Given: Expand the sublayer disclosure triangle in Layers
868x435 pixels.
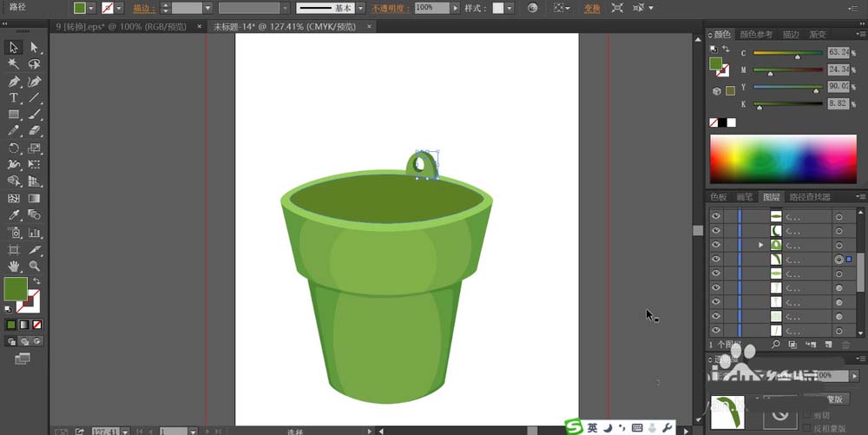Looking at the screenshot, I should point(761,245).
